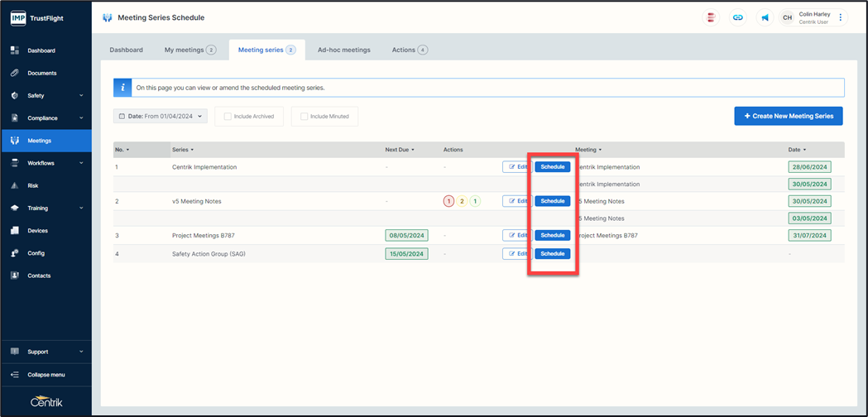Image resolution: width=868 pixels, height=417 pixels.
Task: Enable the Include Archived checkbox
Action: pos(227,117)
